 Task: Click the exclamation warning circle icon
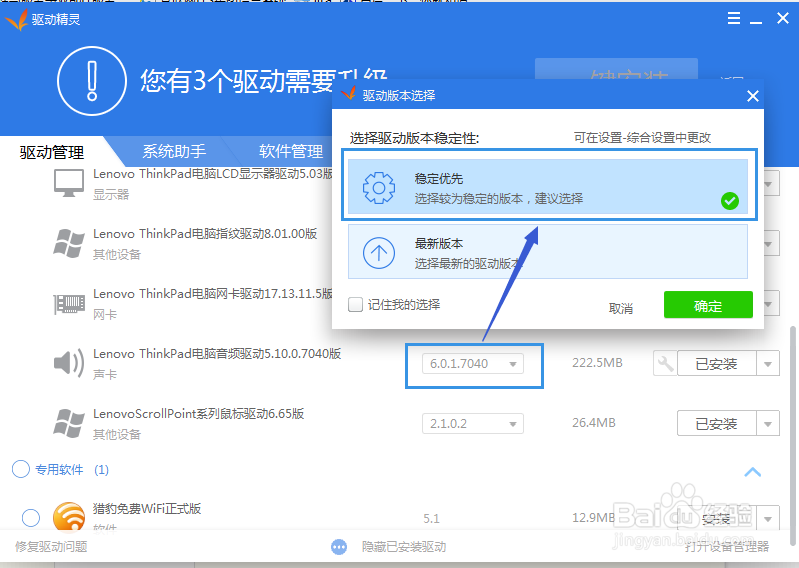coord(92,81)
